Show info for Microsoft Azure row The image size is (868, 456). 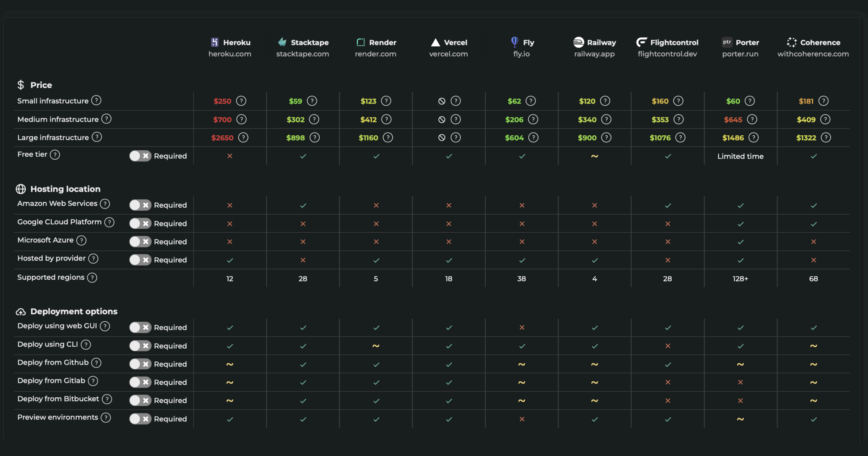(81, 240)
